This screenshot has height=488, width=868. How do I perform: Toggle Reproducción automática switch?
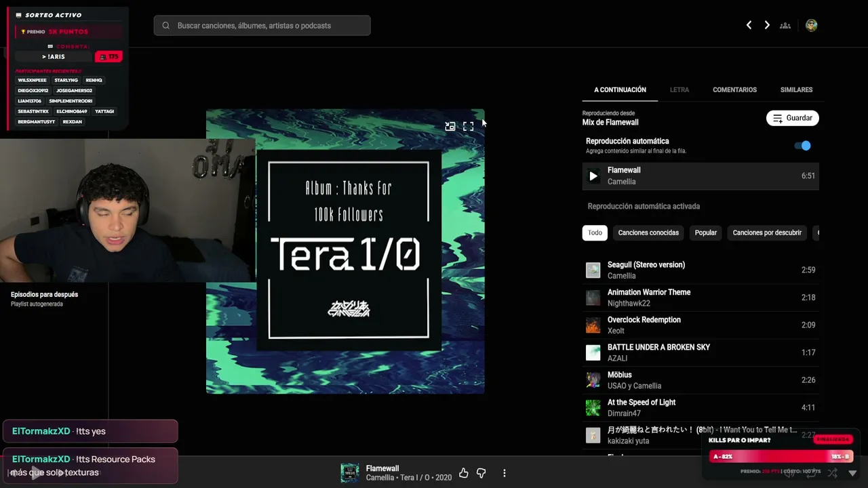tap(802, 146)
